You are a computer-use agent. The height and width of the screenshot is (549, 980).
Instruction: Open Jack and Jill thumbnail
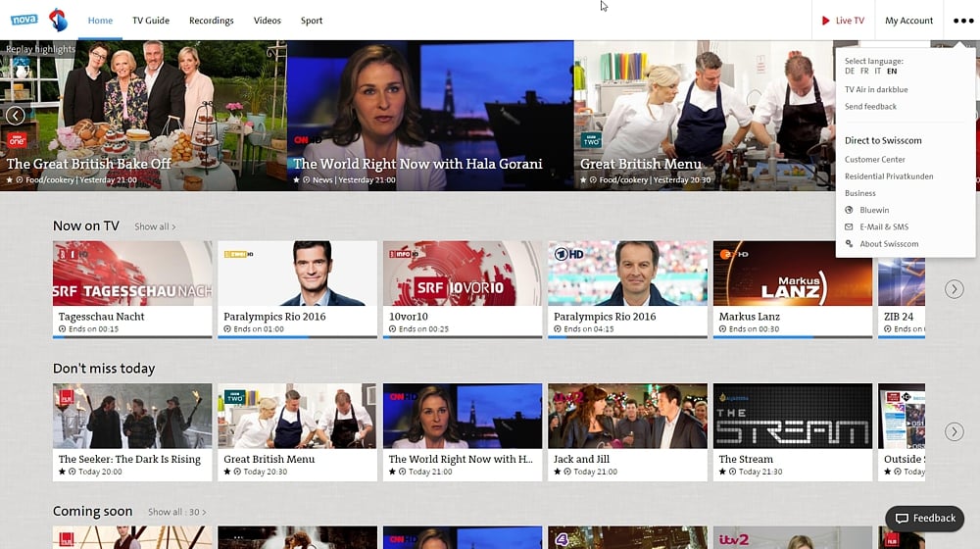point(627,416)
